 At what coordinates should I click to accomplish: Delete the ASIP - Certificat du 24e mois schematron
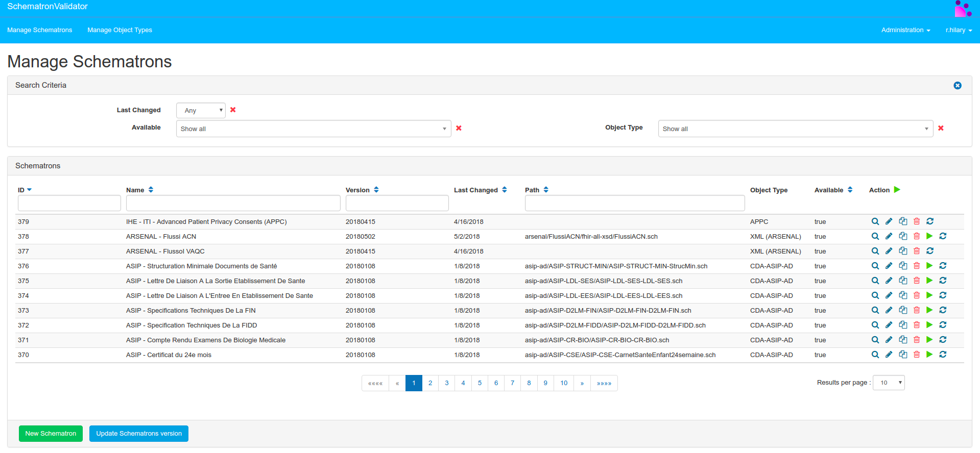[917, 355]
